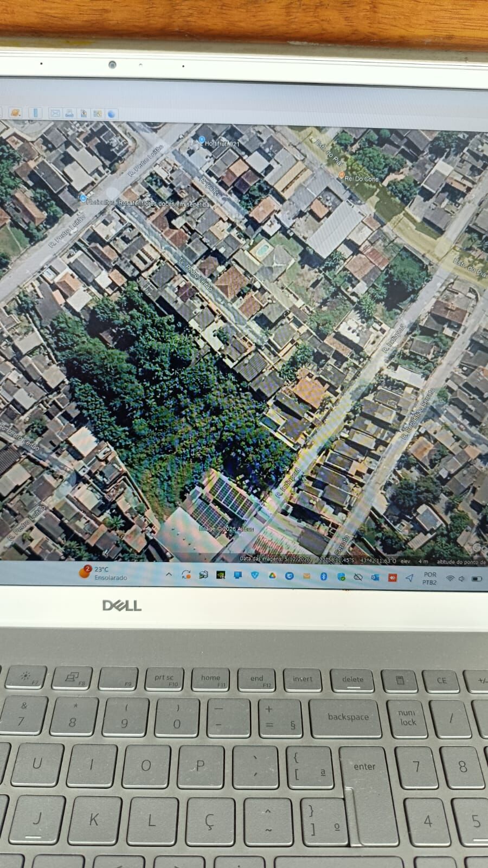
Task: Click the yellow mail envelope tray icon
Action: tap(307, 576)
